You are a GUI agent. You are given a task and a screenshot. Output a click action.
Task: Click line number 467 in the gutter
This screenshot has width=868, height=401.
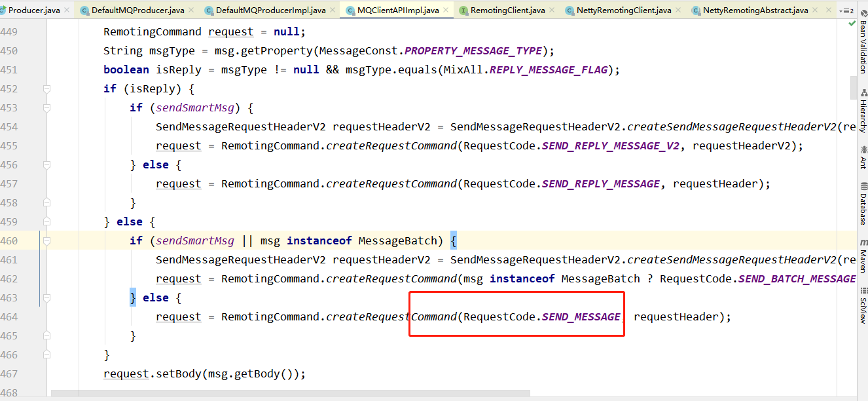coord(9,373)
